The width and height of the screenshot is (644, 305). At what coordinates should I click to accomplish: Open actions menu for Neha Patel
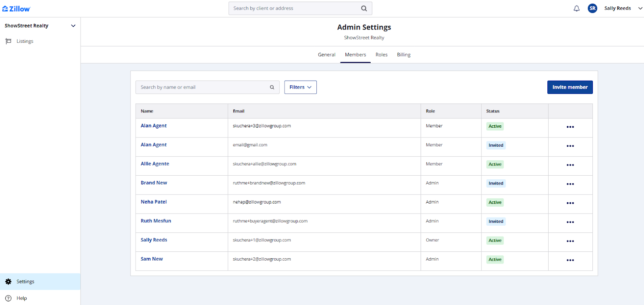(x=570, y=203)
